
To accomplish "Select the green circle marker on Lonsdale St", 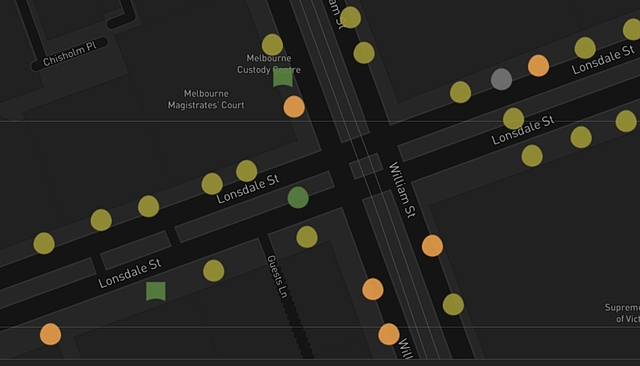I will pyautogui.click(x=298, y=197).
